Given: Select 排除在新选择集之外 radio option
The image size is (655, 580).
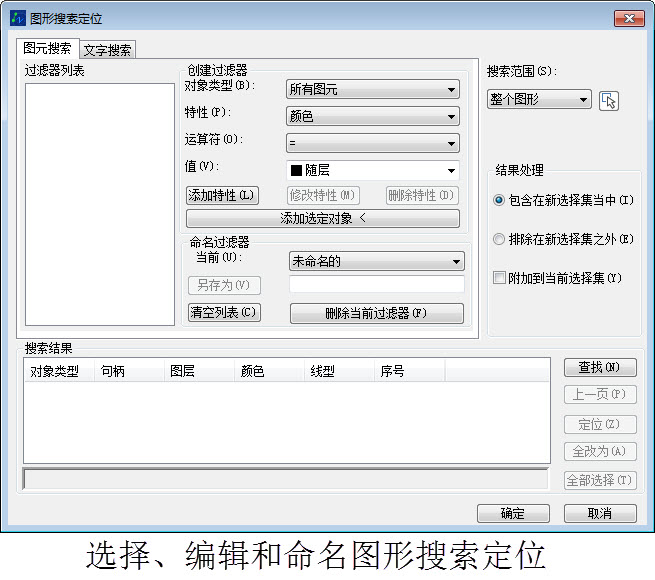Looking at the screenshot, I should [500, 239].
